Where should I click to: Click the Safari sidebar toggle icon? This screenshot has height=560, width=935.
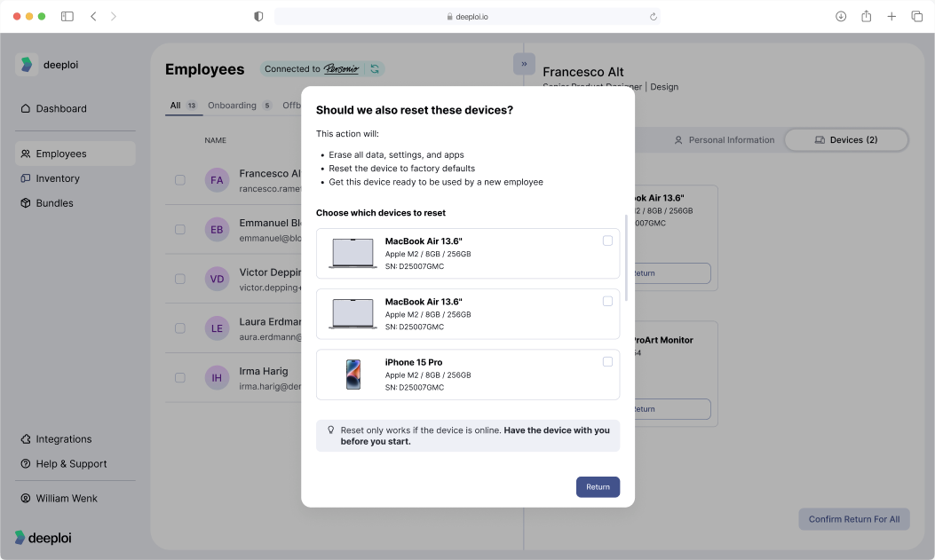(x=67, y=16)
